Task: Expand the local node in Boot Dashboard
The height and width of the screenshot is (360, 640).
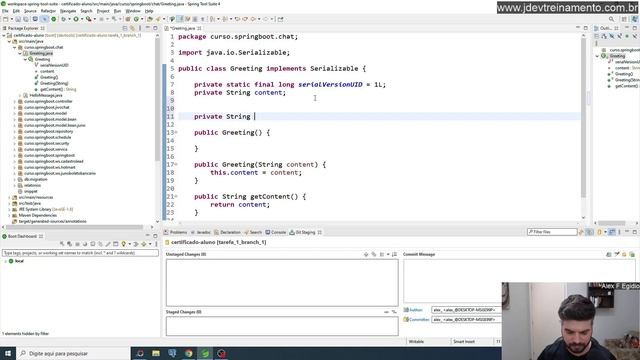Action: coord(5,261)
